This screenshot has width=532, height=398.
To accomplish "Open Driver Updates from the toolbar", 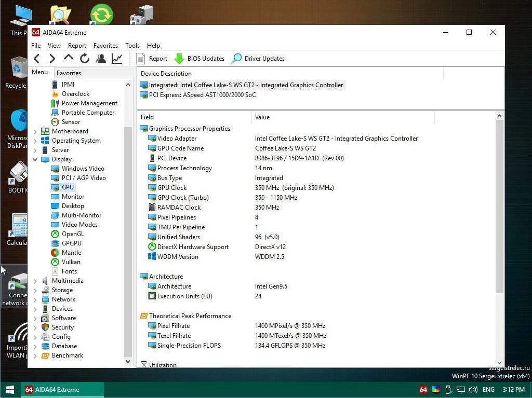I will coord(258,59).
